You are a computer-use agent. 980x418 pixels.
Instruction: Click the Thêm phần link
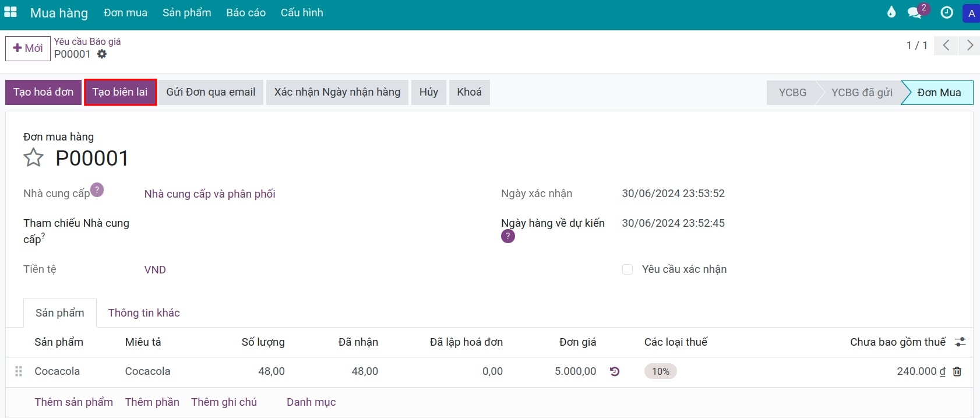152,402
